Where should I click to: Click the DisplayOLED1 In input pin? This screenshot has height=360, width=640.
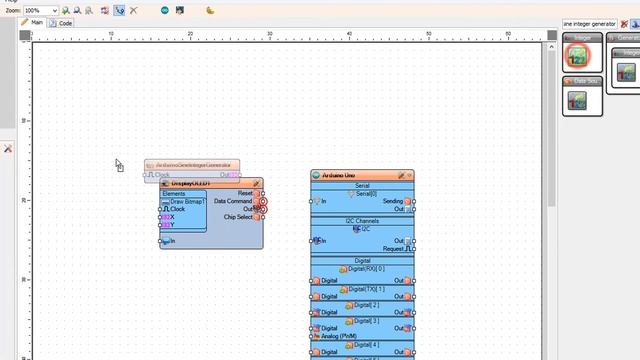(160, 241)
